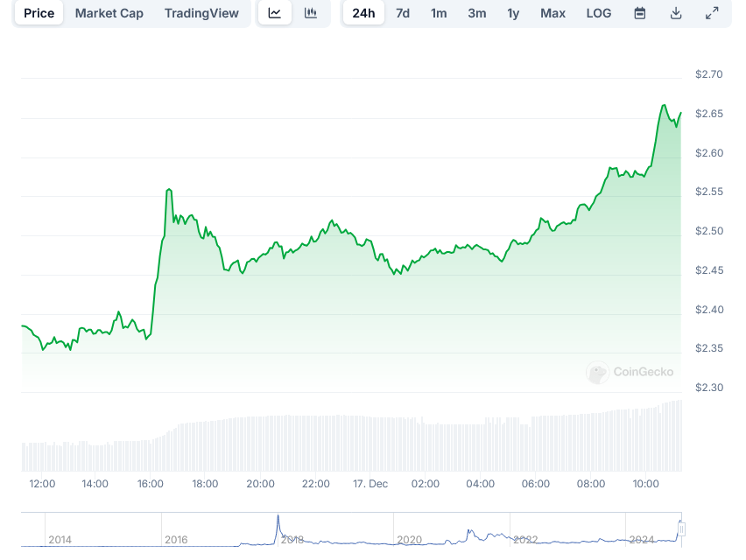
Task: Show the 1m time range
Action: coord(439,13)
